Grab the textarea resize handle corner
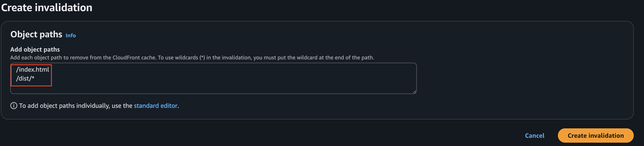The width and height of the screenshot is (644, 146). pos(414,92)
